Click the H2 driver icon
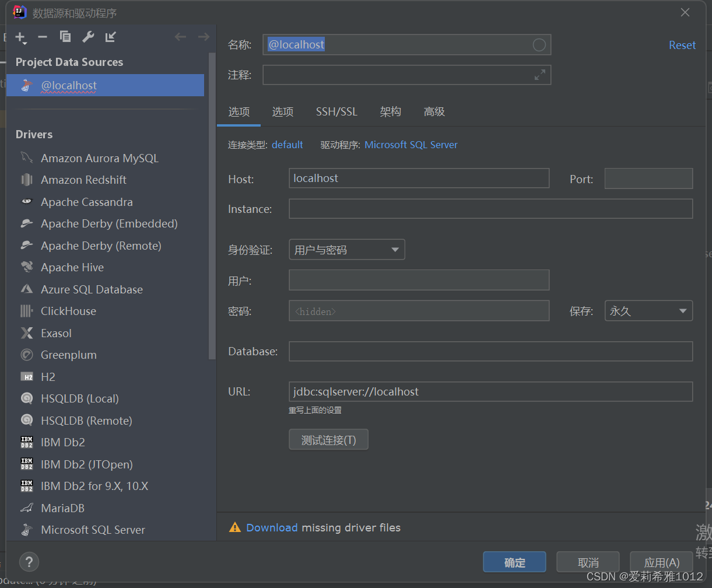This screenshot has width=712, height=588. (x=27, y=377)
